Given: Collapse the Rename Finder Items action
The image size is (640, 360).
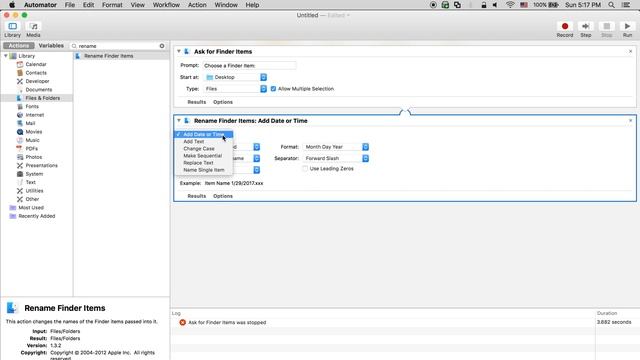Looking at the screenshot, I should point(179,121).
